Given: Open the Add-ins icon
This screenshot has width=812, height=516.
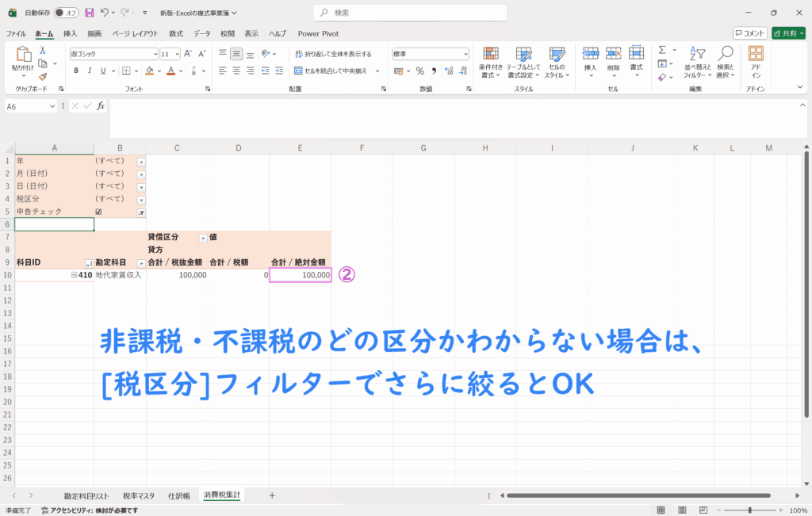Looking at the screenshot, I should [756, 61].
